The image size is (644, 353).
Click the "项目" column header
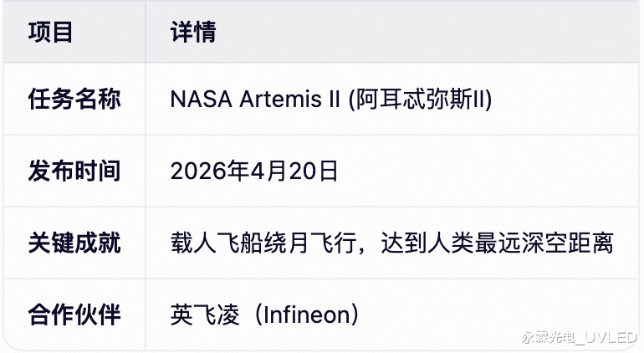pyautogui.click(x=51, y=32)
